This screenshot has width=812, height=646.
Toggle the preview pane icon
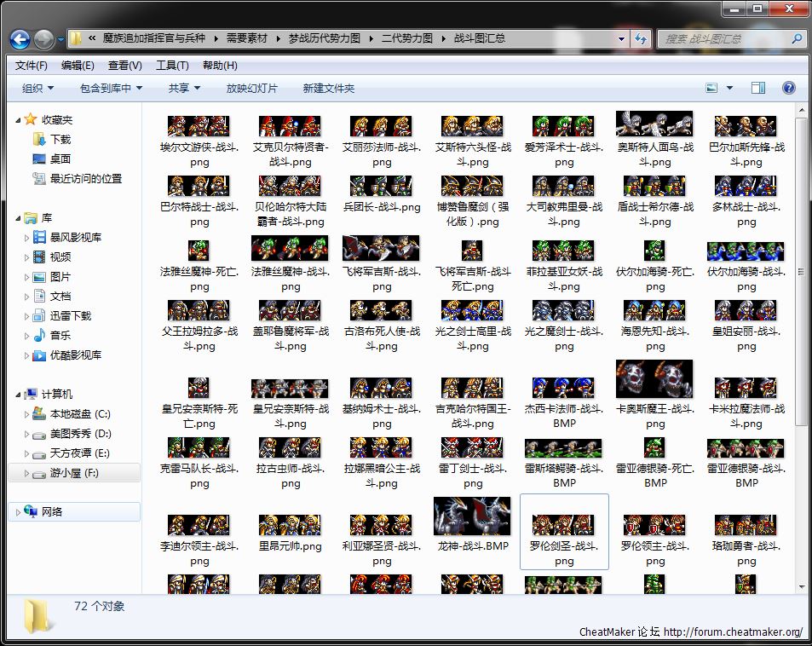(757, 88)
